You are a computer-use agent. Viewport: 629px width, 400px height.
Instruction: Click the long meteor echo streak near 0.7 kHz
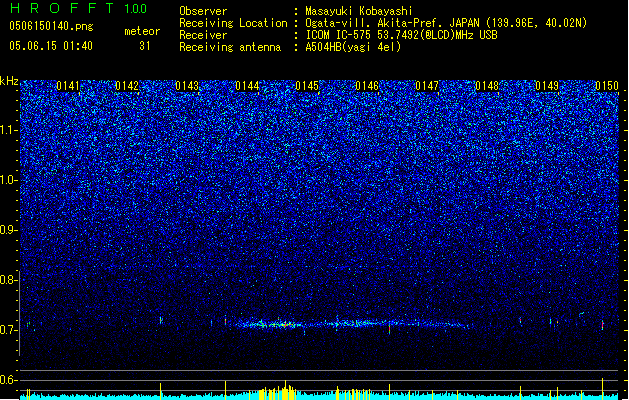coord(351,323)
